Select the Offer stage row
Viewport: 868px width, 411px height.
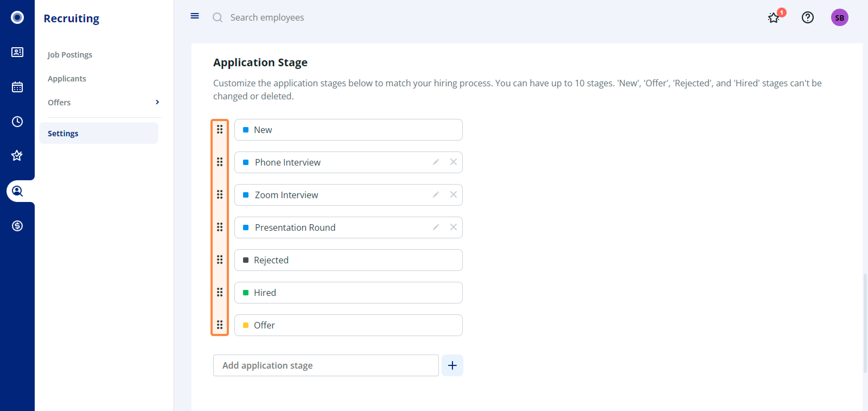[348, 325]
